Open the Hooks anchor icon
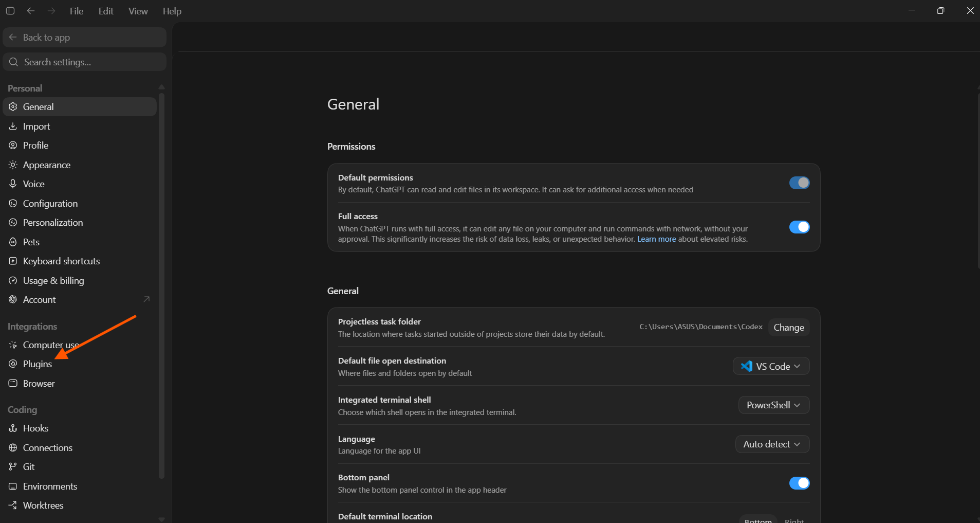This screenshot has height=523, width=980. pos(13,428)
